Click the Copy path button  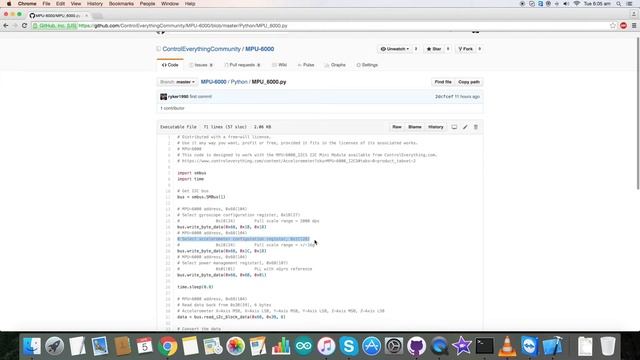pyautogui.click(x=469, y=82)
